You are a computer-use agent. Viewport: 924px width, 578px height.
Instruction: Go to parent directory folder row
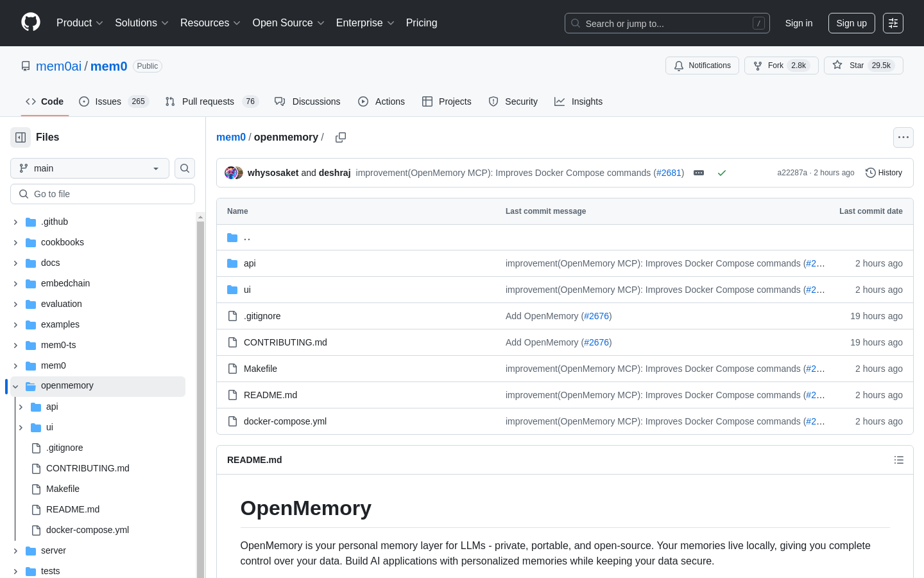pos(565,238)
